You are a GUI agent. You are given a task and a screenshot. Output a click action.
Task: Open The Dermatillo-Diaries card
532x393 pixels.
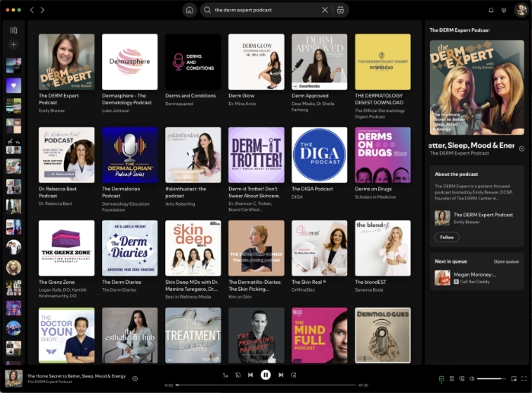click(256, 260)
